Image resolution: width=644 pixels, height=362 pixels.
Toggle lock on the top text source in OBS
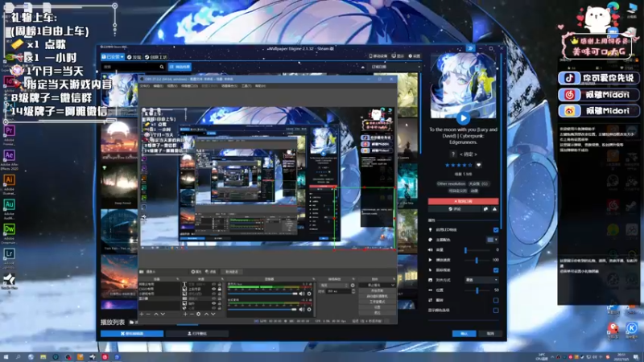coord(219,284)
